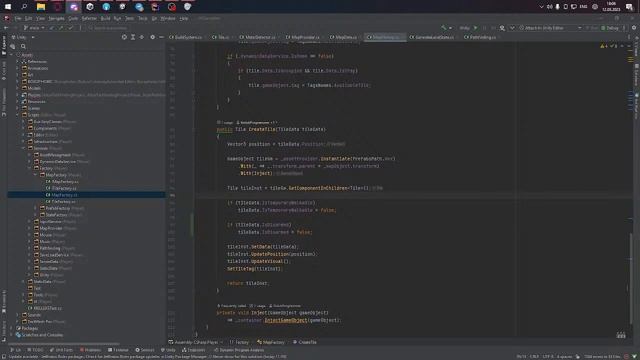This screenshot has height=360, width=640.
Task: Click the back navigation arrow in toolbar
Action: tap(6, 28)
